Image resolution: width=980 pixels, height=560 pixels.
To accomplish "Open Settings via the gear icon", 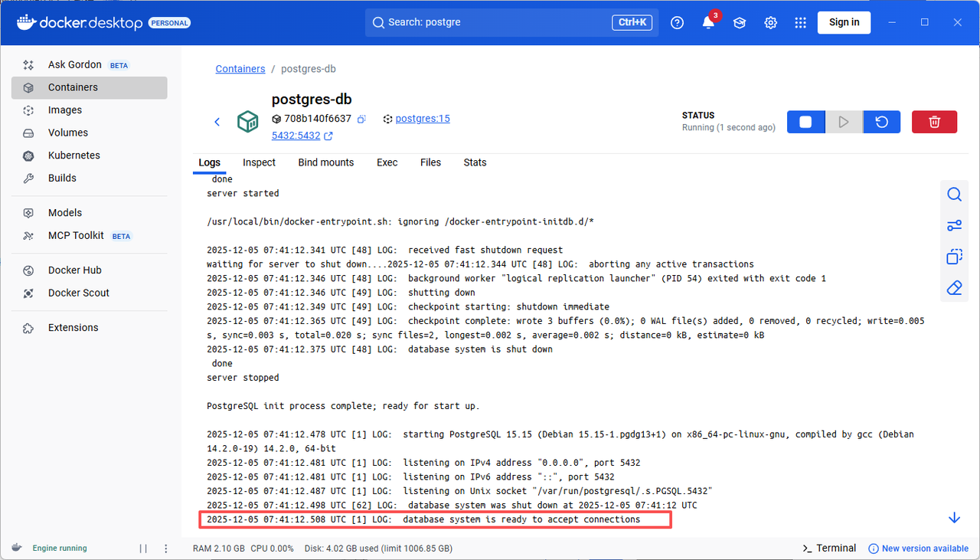I will 771,23.
